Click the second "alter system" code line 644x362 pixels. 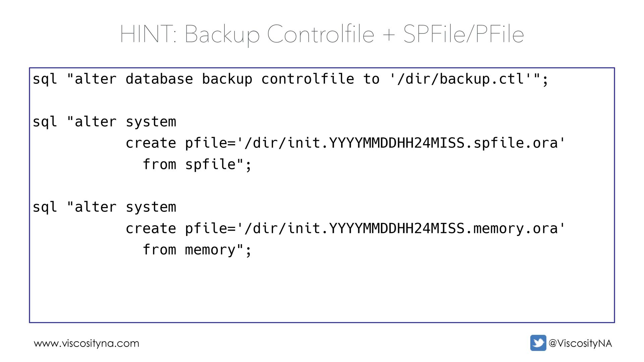coord(104,207)
